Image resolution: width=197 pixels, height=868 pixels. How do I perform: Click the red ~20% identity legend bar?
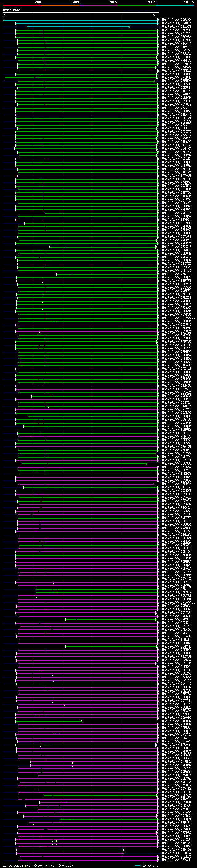pyautogui.click(x=22, y=6)
